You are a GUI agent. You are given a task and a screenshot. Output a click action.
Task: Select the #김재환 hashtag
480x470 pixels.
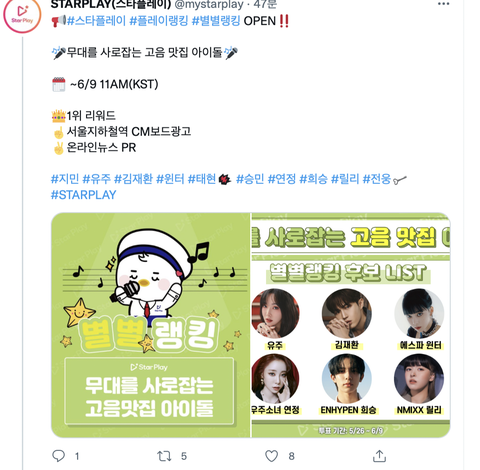click(133, 179)
